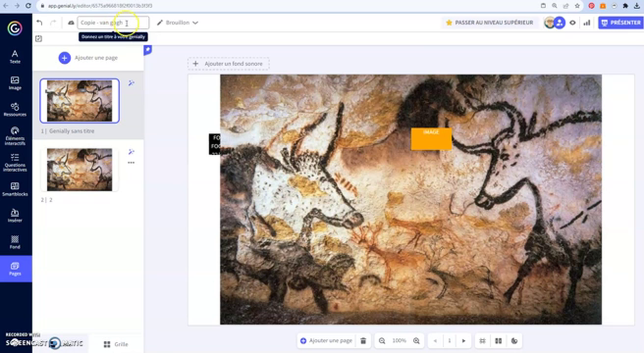The image size is (644, 353).
Task: Open statistics bar chart icon
Action: [x=587, y=23]
